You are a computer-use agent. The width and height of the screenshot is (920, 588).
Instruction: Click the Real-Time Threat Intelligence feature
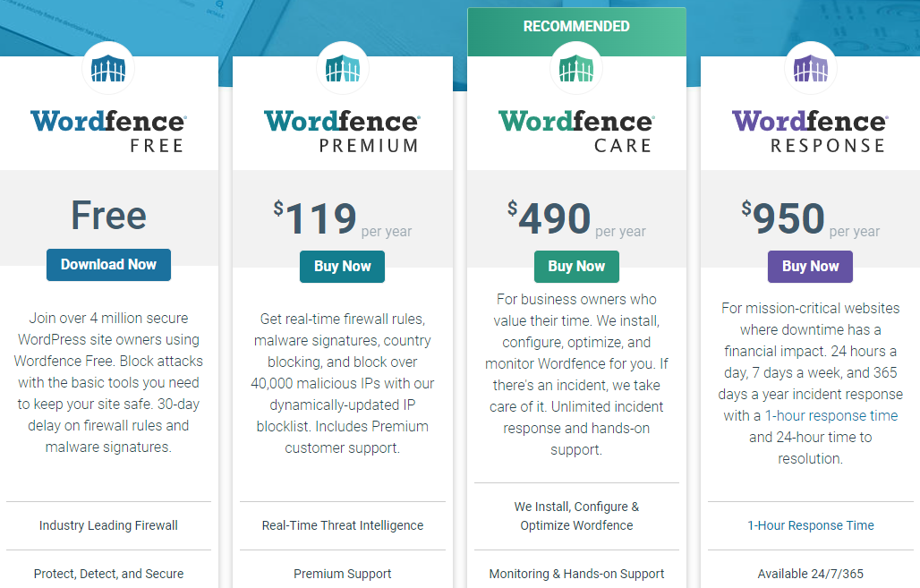(x=343, y=525)
